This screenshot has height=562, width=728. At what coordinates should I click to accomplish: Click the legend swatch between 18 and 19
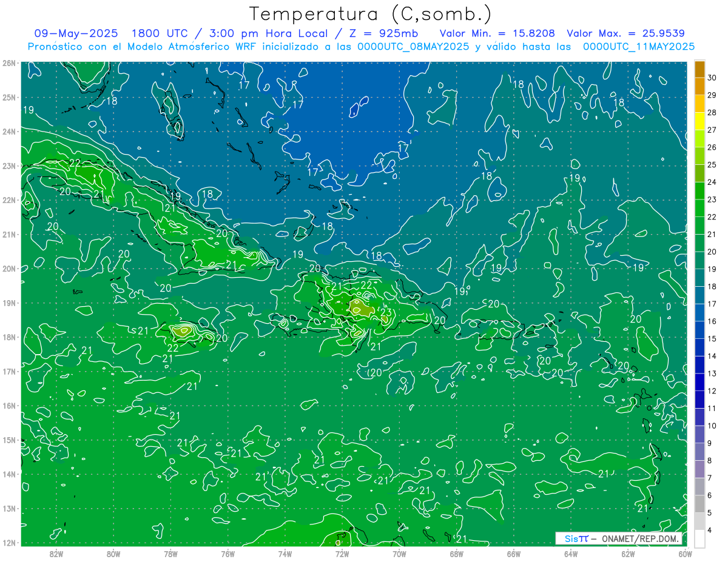[699, 278]
